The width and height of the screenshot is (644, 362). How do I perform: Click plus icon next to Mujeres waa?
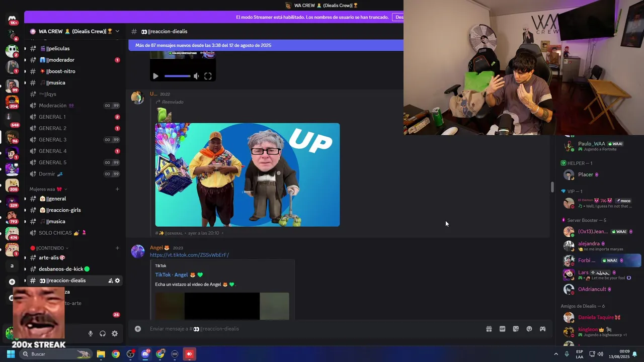tap(117, 189)
